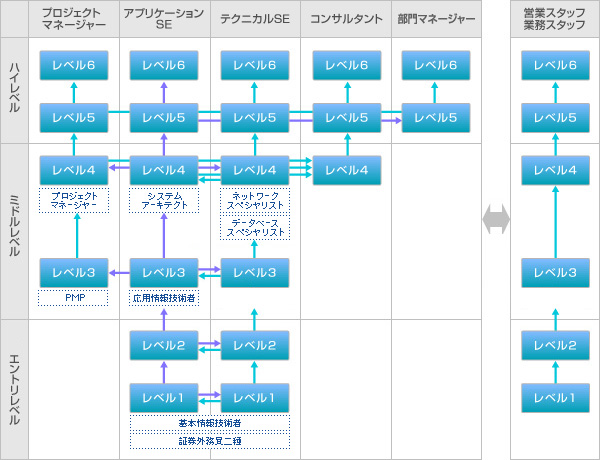
Task: Click the 基本情報技術者 certification label
Action: [210, 423]
